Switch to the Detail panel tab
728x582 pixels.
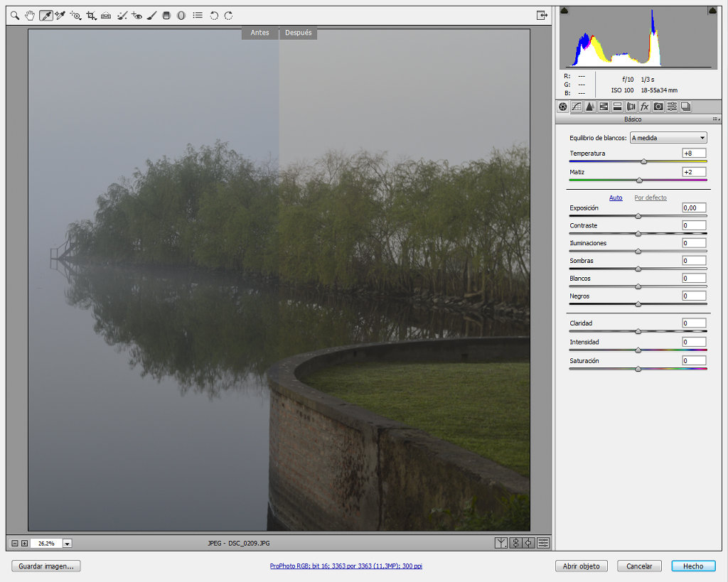tap(590, 107)
